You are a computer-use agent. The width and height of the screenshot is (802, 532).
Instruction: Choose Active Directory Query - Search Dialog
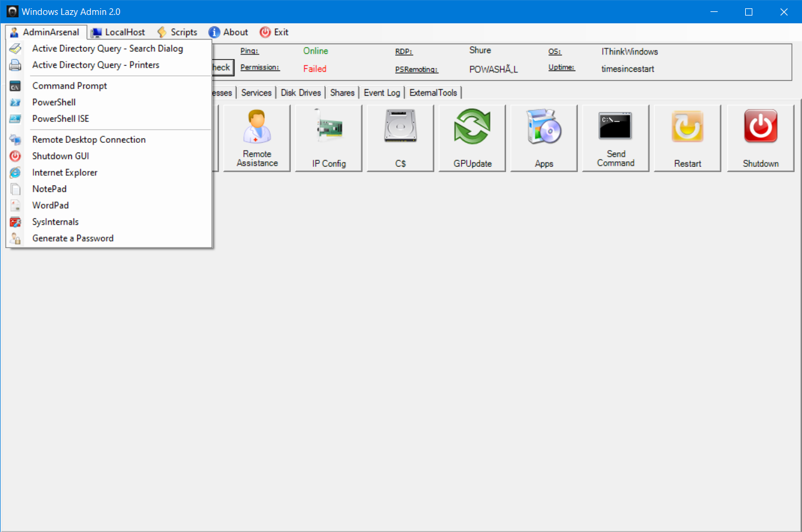tap(109, 48)
